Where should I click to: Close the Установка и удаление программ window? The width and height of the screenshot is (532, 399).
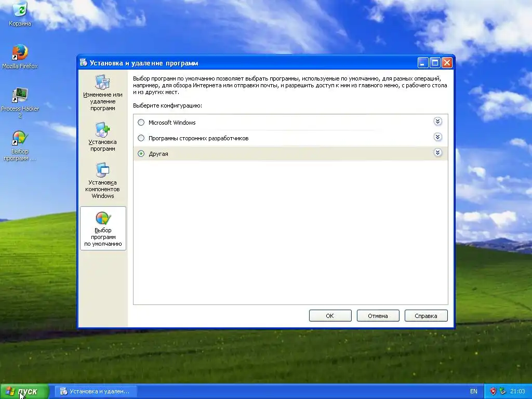click(x=447, y=63)
